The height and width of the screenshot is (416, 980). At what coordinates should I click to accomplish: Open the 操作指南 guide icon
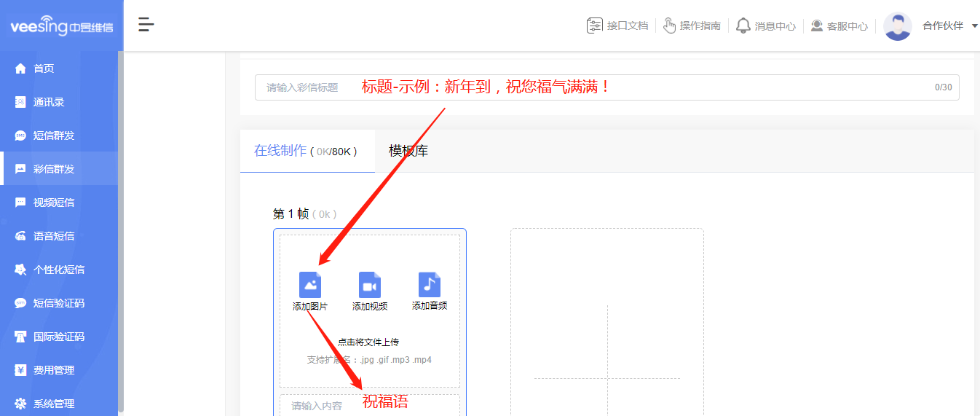tap(670, 25)
